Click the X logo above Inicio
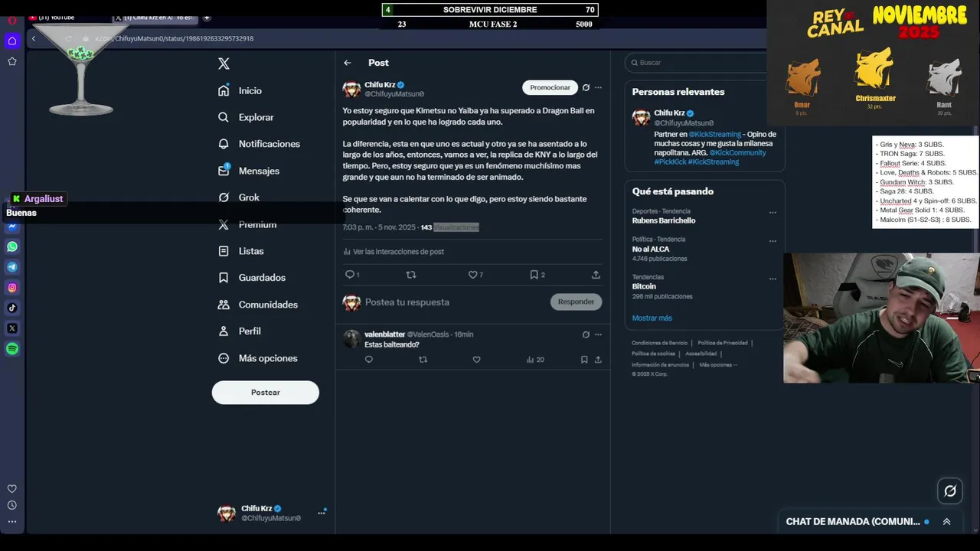Image resolution: width=980 pixels, height=551 pixels. 224,64
